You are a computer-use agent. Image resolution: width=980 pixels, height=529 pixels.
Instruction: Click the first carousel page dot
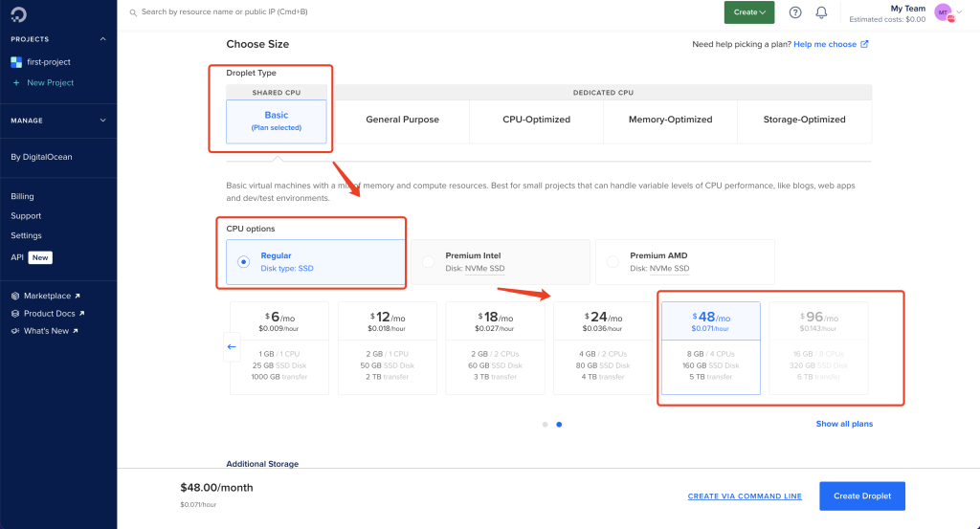(x=545, y=424)
